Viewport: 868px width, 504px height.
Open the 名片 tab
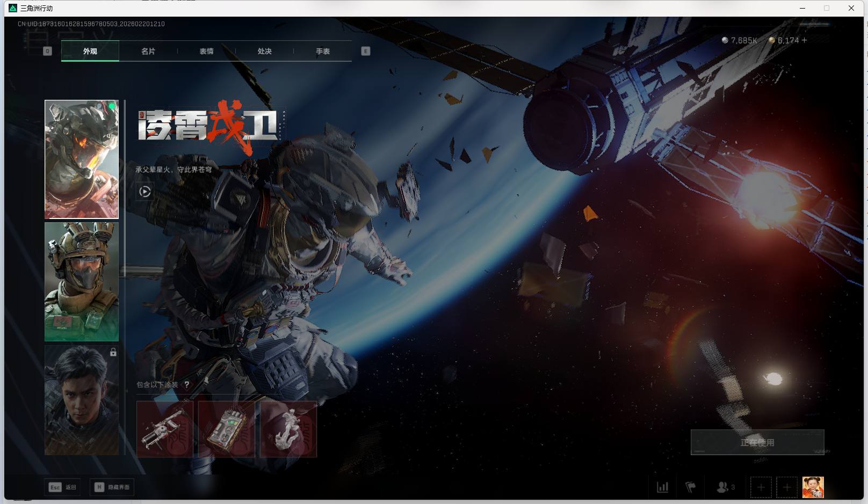148,51
